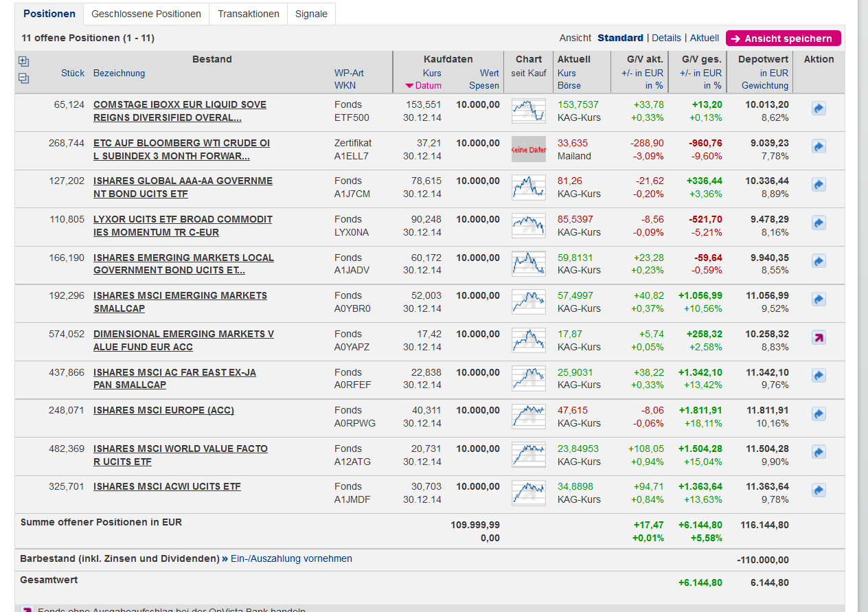Collapse all positions with minus icon
868x612 pixels.
click(x=24, y=78)
